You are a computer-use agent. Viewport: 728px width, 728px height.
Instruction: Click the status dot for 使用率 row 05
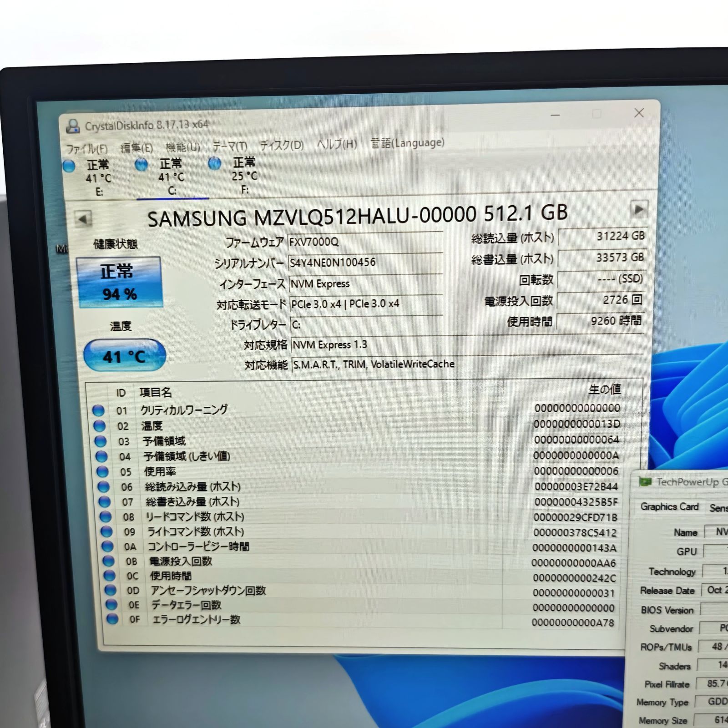pyautogui.click(x=102, y=471)
